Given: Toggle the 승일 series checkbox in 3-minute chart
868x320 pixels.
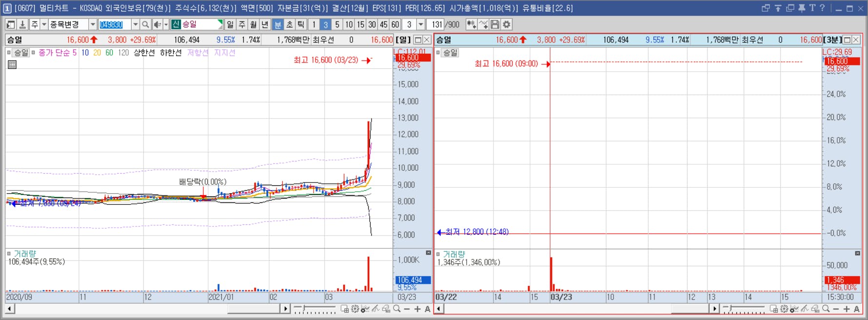Looking at the screenshot, I should point(438,52).
